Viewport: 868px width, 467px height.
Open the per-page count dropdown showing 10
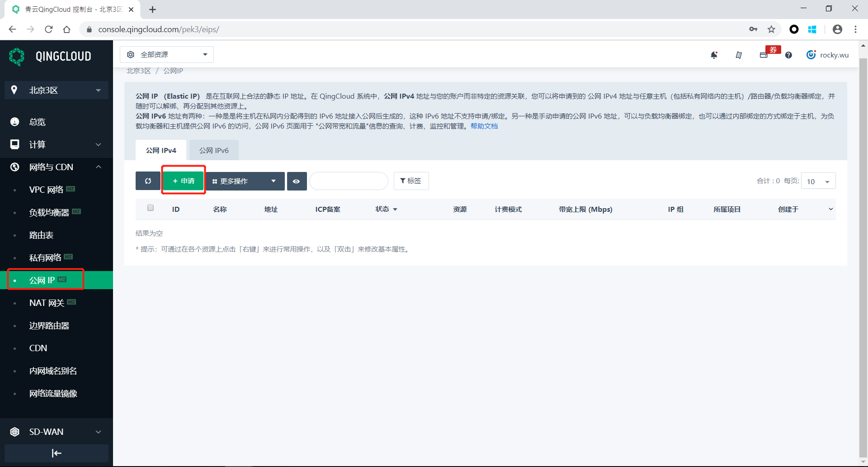818,181
